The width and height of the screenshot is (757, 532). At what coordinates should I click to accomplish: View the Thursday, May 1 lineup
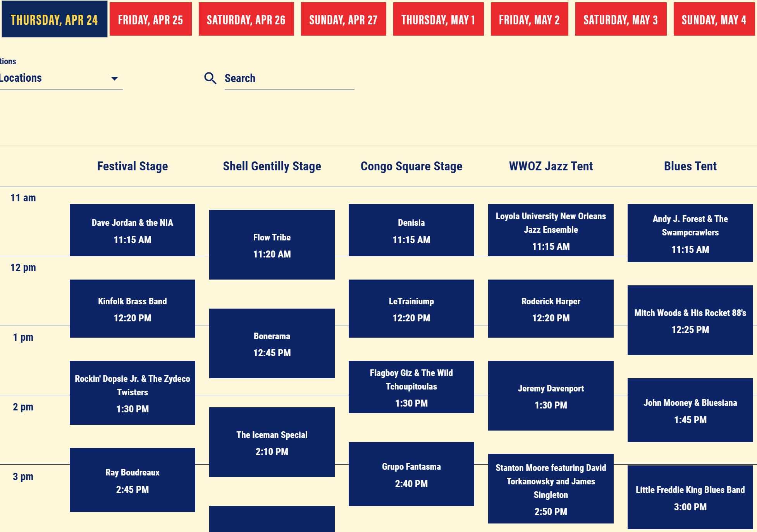438,20
